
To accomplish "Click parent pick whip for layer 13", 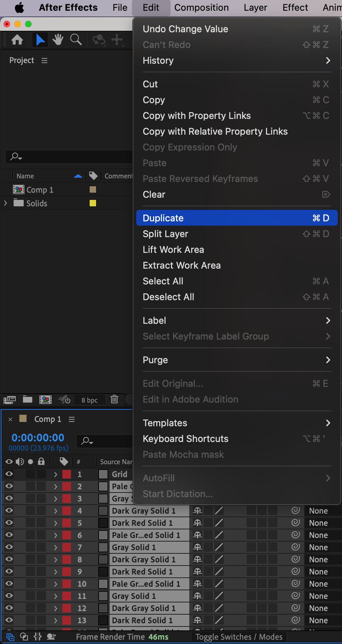I will [296, 620].
